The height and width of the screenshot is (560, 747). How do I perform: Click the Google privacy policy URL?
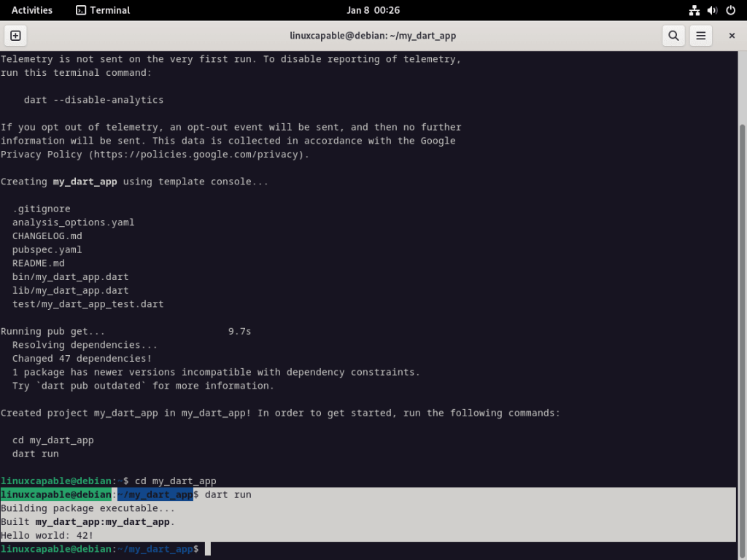point(196,155)
